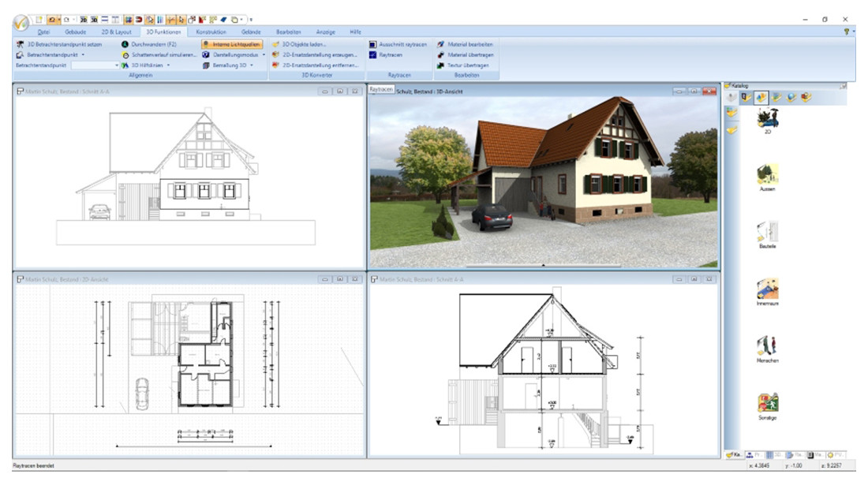Click the 'Raytracen beendet' status text
The height and width of the screenshot is (485, 868).
[x=34, y=466]
